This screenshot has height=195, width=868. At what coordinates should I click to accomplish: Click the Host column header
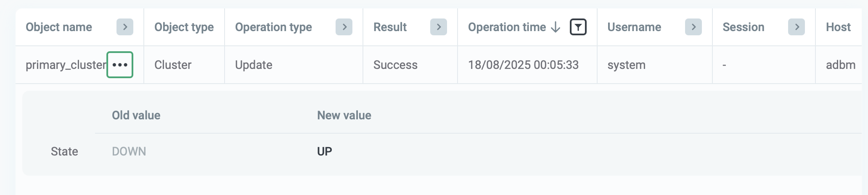click(x=838, y=27)
